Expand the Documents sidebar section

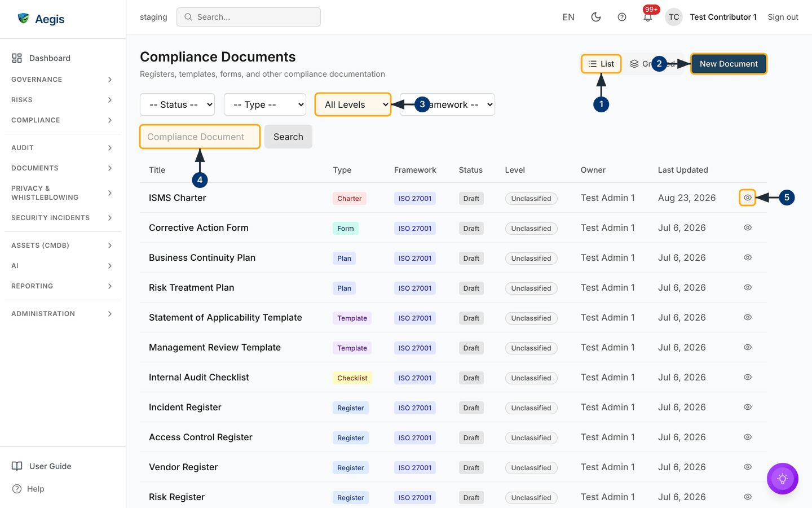click(x=63, y=168)
